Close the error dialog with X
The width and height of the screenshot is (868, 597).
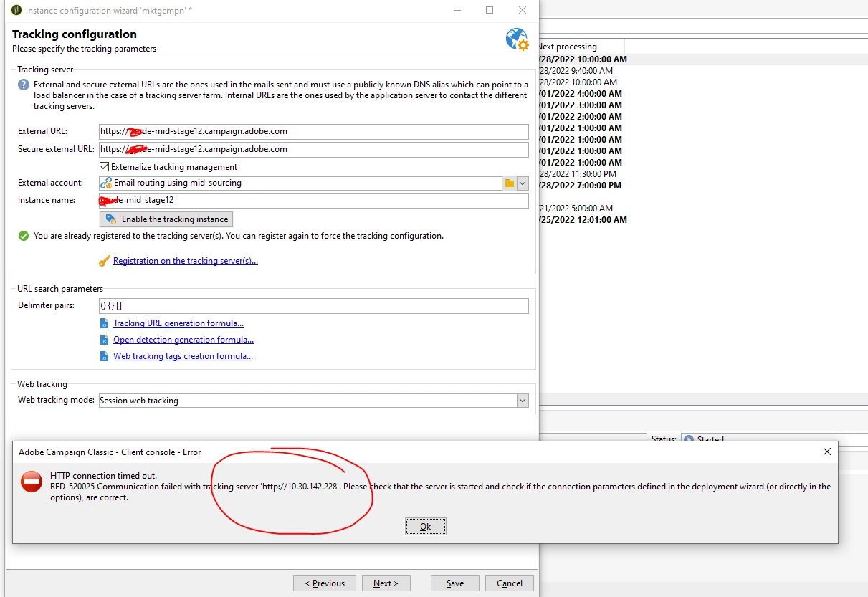pos(827,452)
